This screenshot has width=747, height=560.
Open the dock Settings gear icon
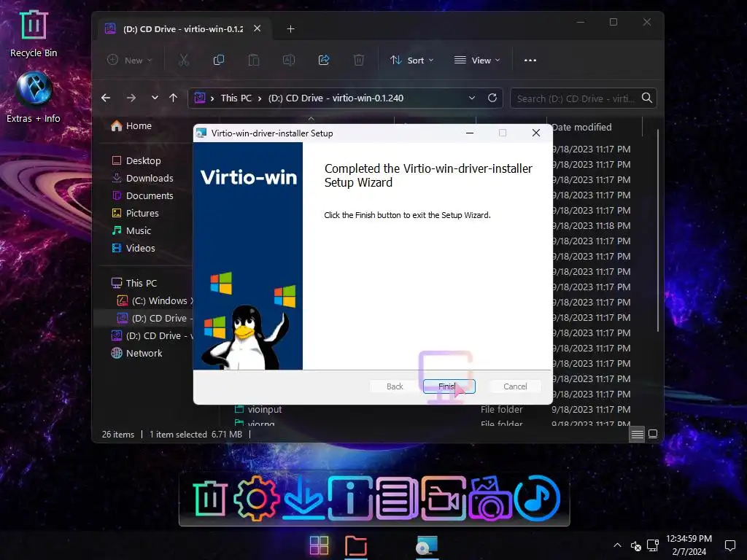256,498
